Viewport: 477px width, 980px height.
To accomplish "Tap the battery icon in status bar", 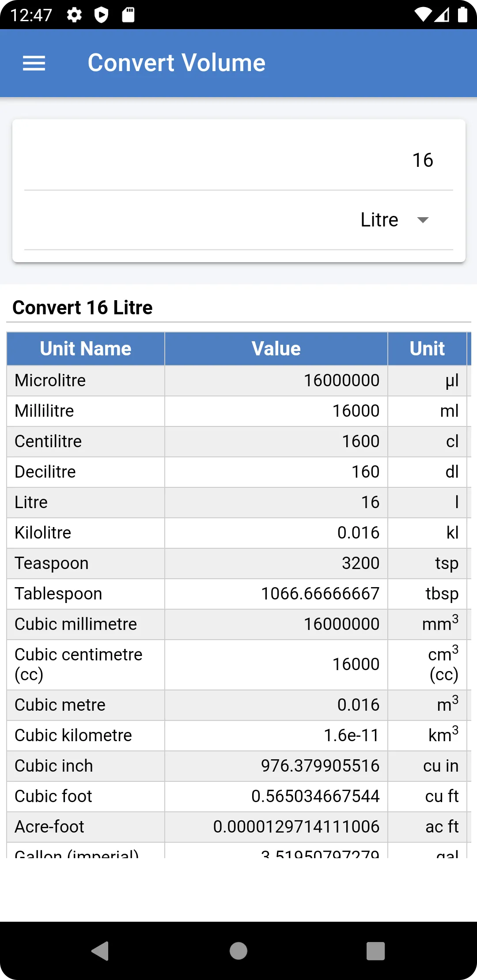I will click(462, 15).
